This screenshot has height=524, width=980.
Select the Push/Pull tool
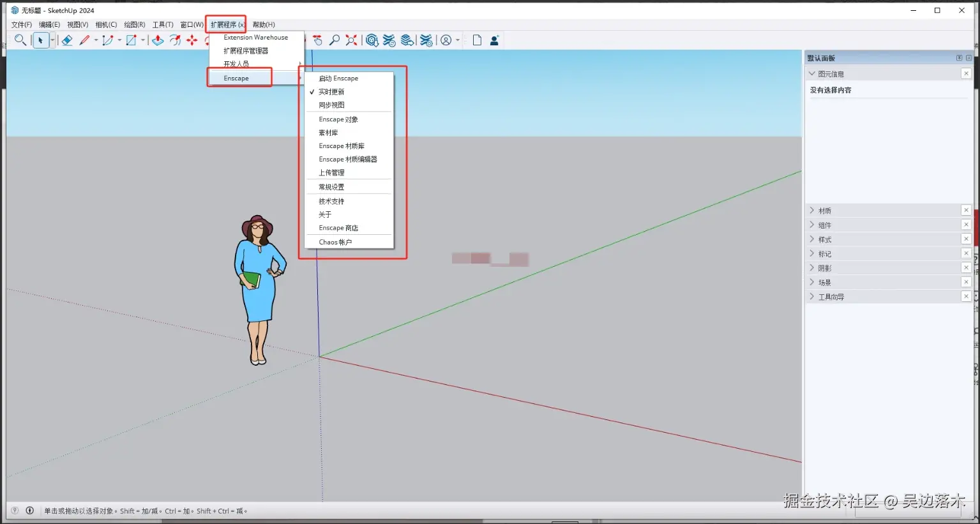[158, 40]
